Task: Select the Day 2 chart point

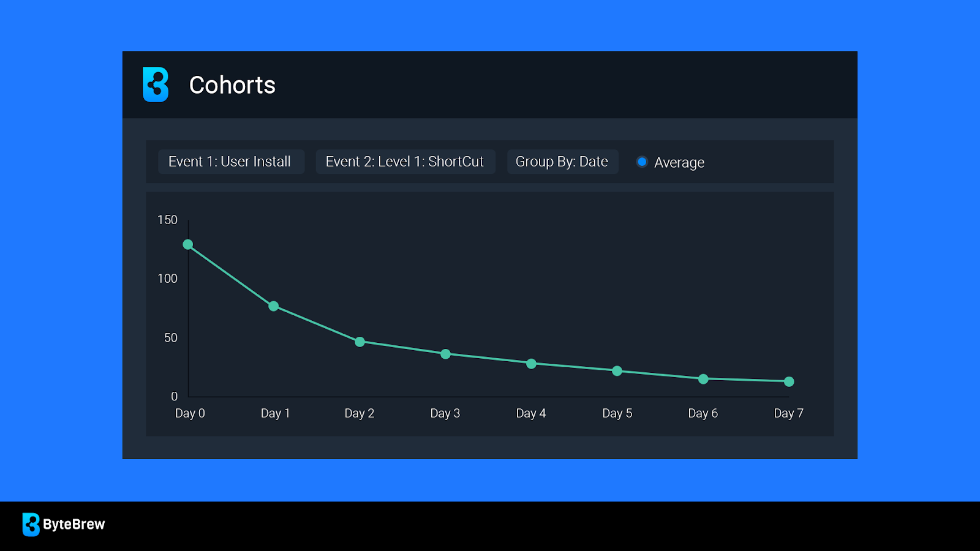Action: (360, 342)
